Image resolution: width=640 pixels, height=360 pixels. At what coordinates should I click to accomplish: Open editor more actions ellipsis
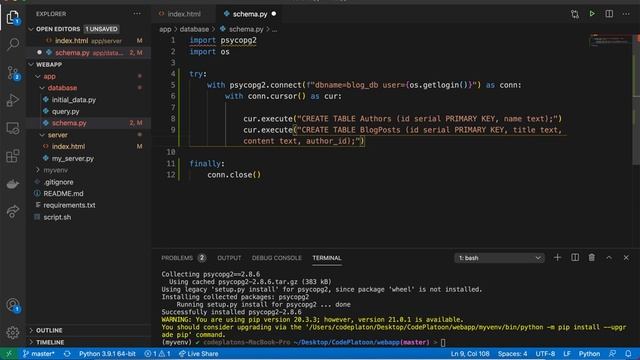[626, 14]
